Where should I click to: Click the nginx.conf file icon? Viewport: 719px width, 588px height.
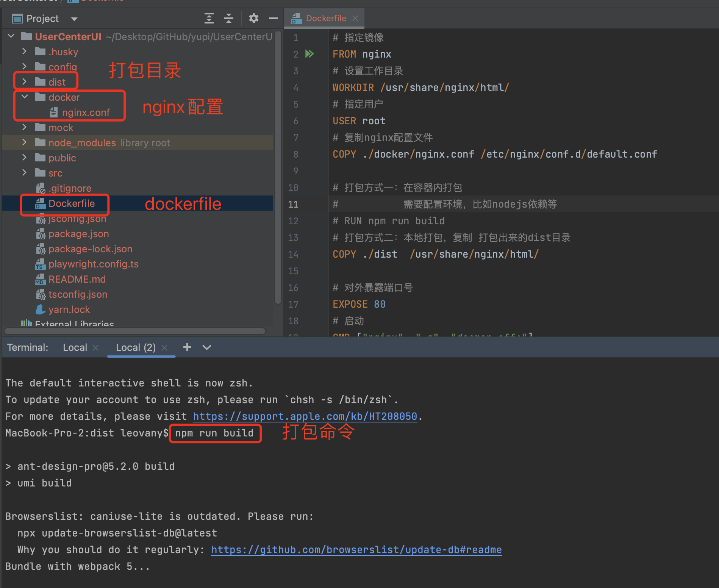[x=54, y=112]
